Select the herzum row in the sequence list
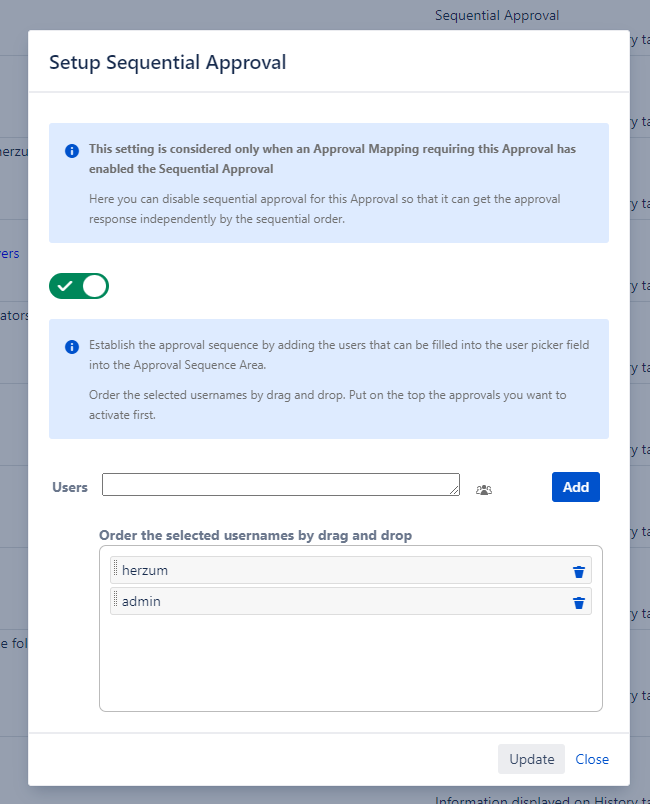 click(x=330, y=571)
